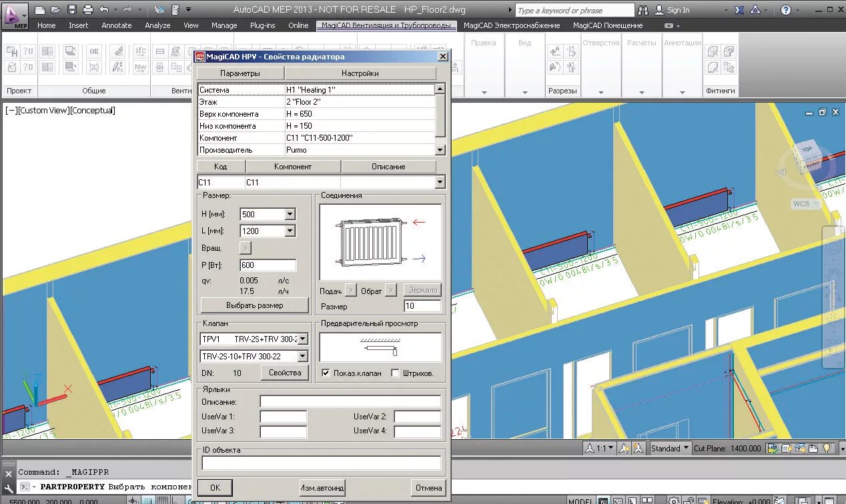
Task: Click the IFC export ribbon icon
Action: coord(140,51)
